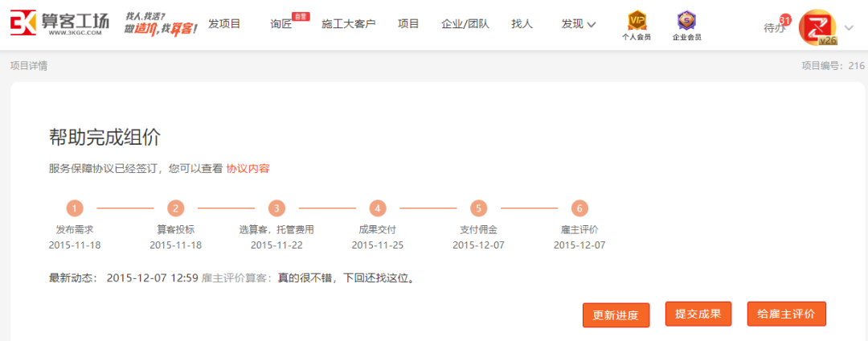Click the user avatar picture
Image resolution: width=868 pixels, height=341 pixels.
[x=817, y=26]
